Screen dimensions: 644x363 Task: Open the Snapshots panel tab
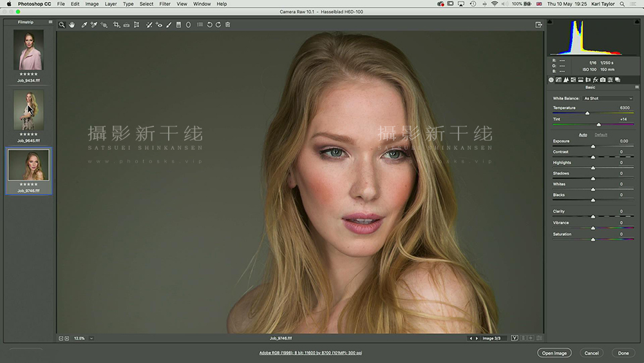pyautogui.click(x=618, y=80)
